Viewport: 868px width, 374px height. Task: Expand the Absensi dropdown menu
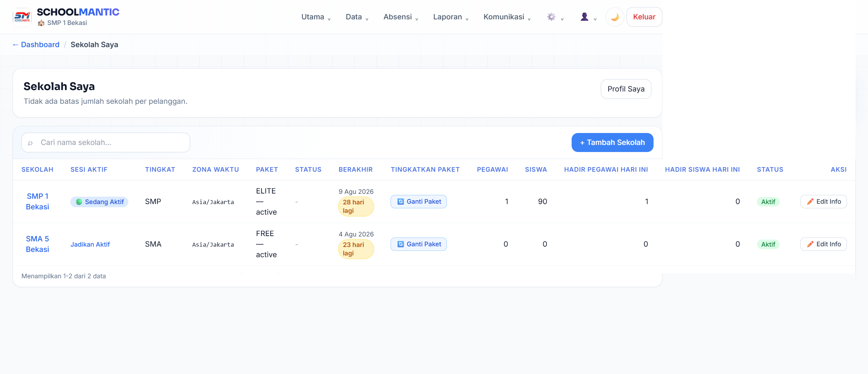(400, 17)
